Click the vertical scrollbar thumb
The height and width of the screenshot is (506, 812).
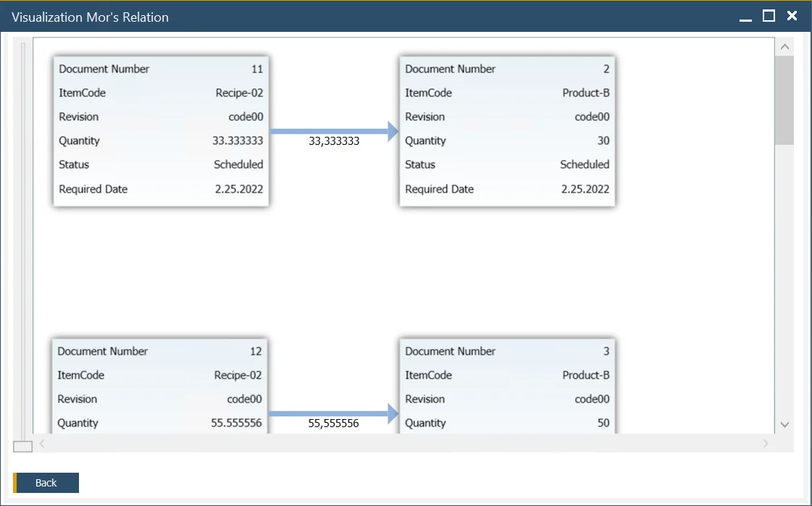click(784, 100)
